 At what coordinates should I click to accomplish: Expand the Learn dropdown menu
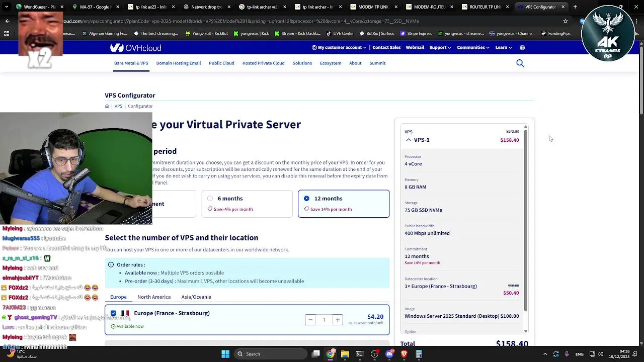pyautogui.click(x=504, y=48)
